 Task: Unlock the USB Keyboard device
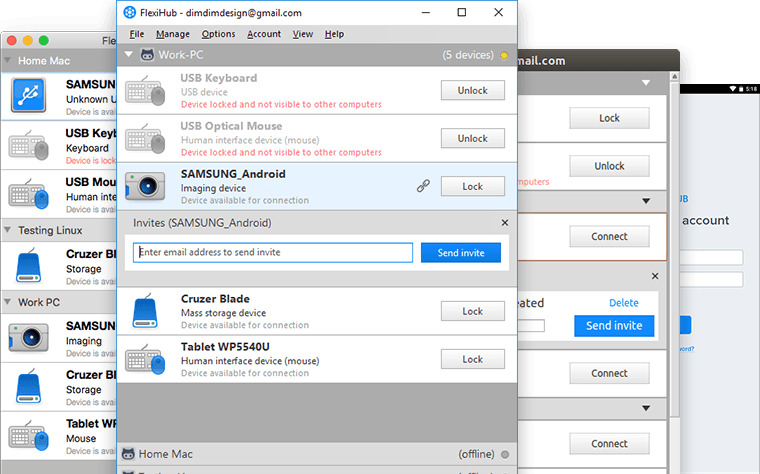[x=473, y=90]
